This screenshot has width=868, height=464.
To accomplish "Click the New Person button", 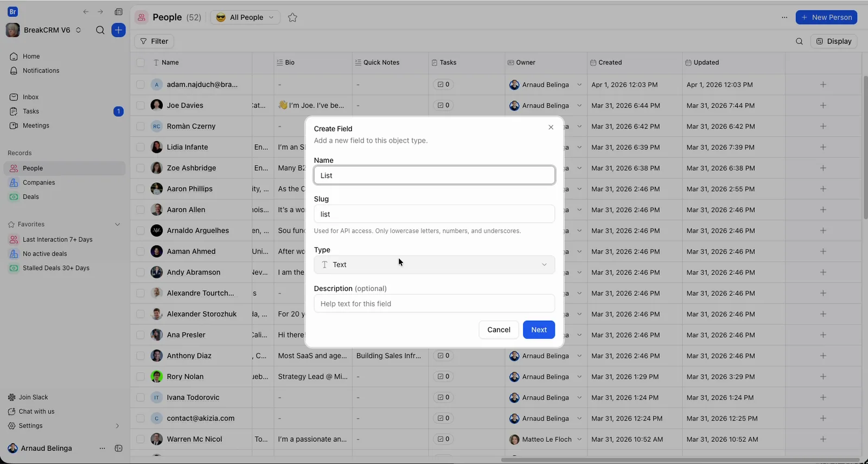I will point(826,17).
